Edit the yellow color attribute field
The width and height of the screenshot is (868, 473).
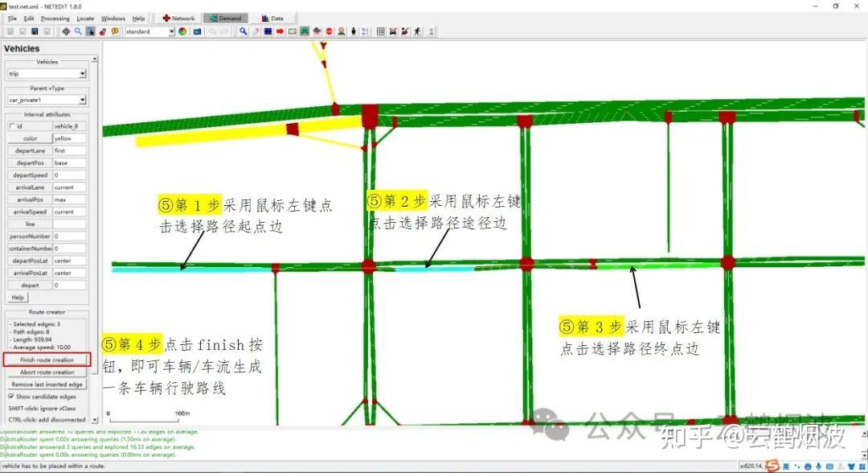68,138
